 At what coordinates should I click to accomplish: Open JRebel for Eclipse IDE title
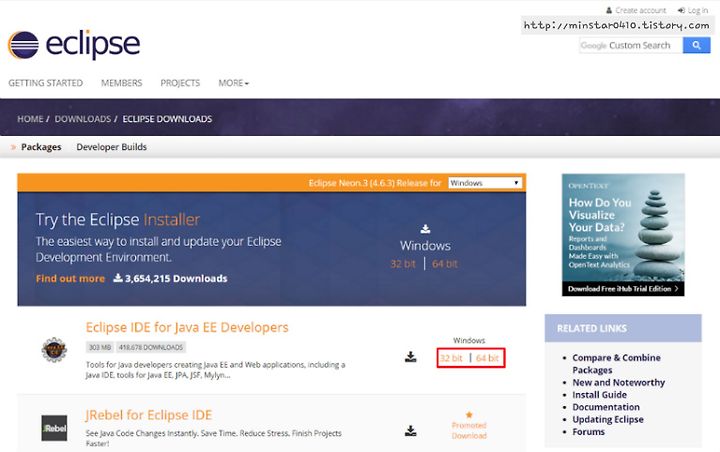point(149,415)
